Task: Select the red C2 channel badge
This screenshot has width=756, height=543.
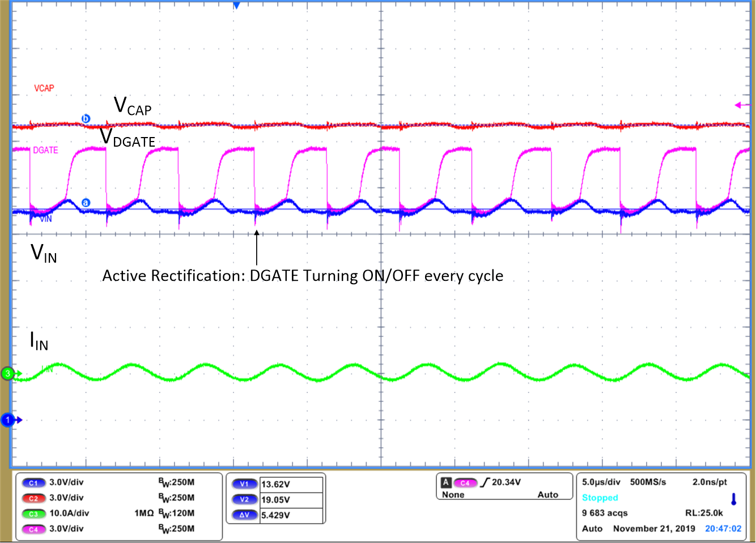Action: 33,498
